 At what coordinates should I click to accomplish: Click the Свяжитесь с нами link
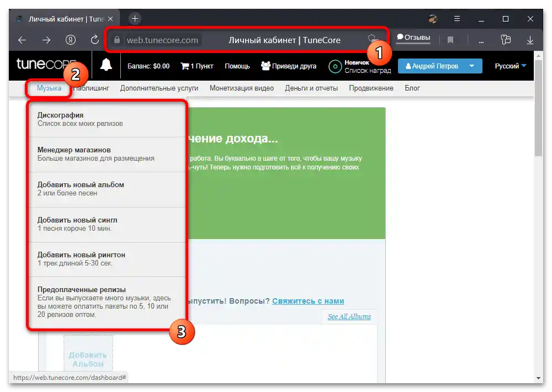pos(308,301)
